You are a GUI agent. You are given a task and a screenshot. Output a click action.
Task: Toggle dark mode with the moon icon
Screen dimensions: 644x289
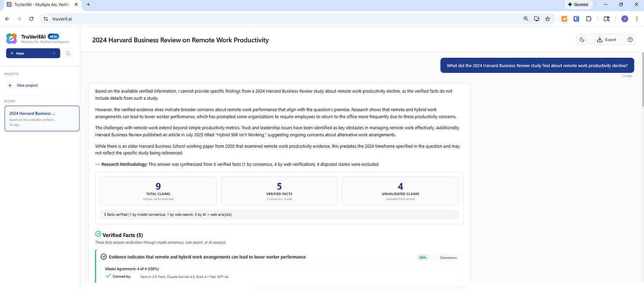pyautogui.click(x=582, y=39)
